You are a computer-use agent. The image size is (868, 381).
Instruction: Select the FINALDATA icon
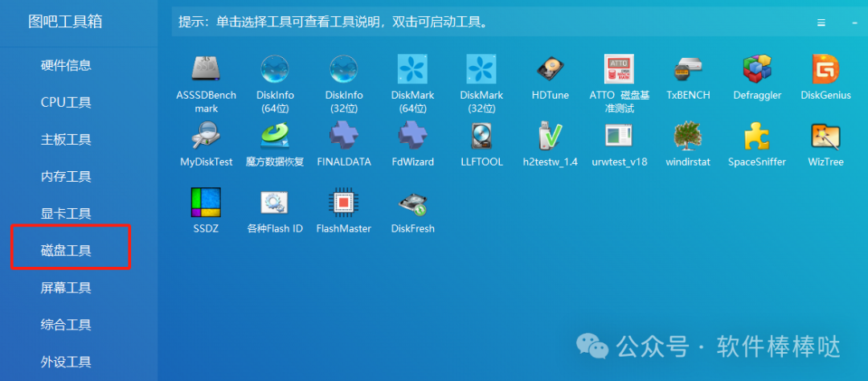(344, 136)
